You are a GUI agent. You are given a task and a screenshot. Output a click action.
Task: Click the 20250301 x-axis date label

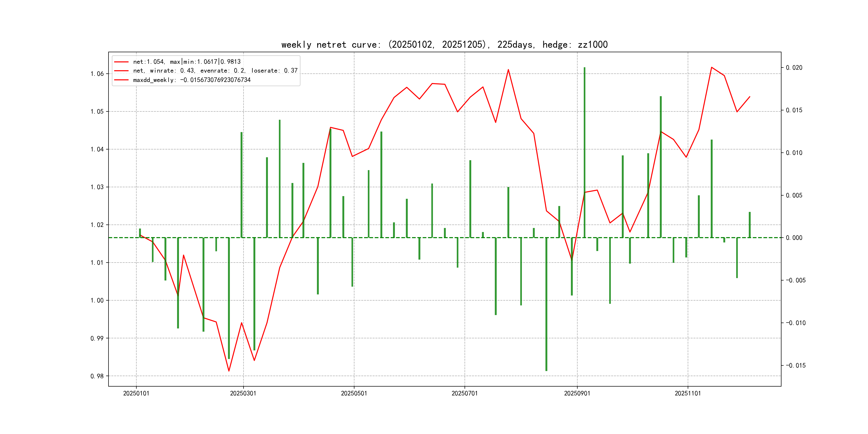[x=243, y=393]
